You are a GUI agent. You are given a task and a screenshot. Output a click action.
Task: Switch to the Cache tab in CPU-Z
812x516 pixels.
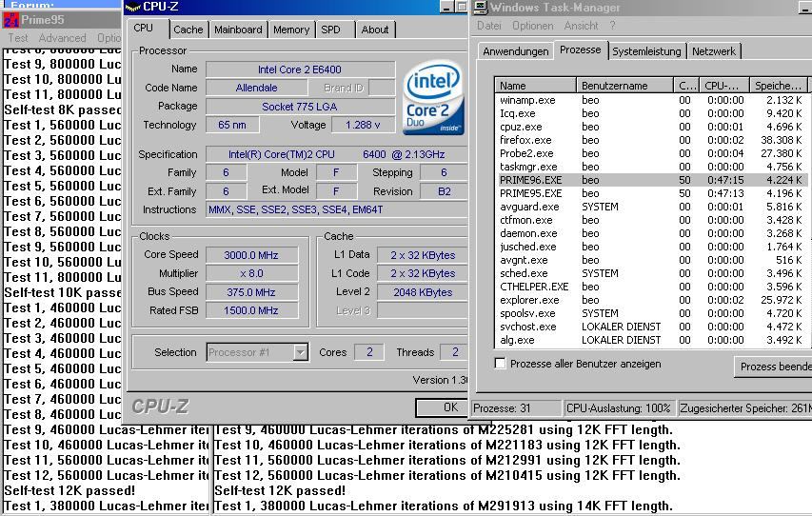click(188, 30)
